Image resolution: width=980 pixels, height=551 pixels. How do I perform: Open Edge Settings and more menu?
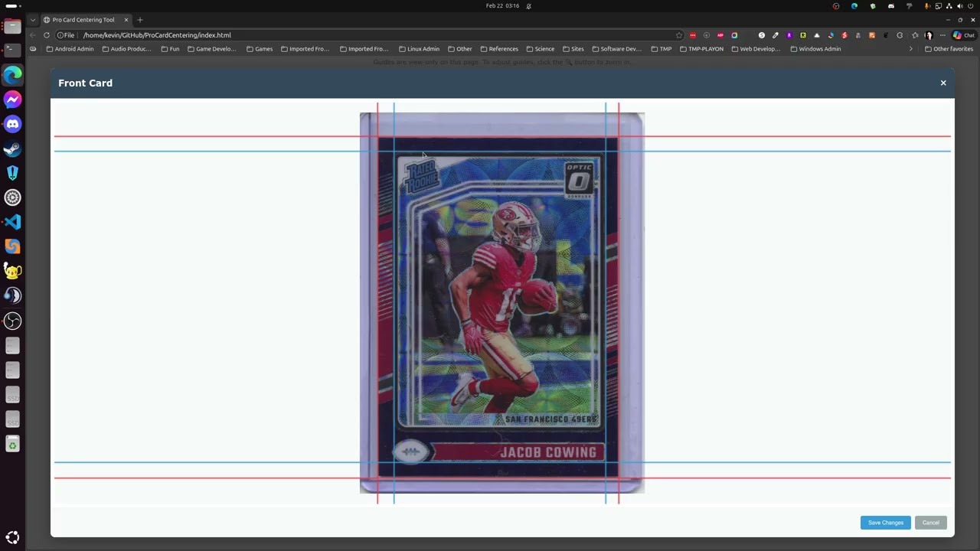point(942,35)
